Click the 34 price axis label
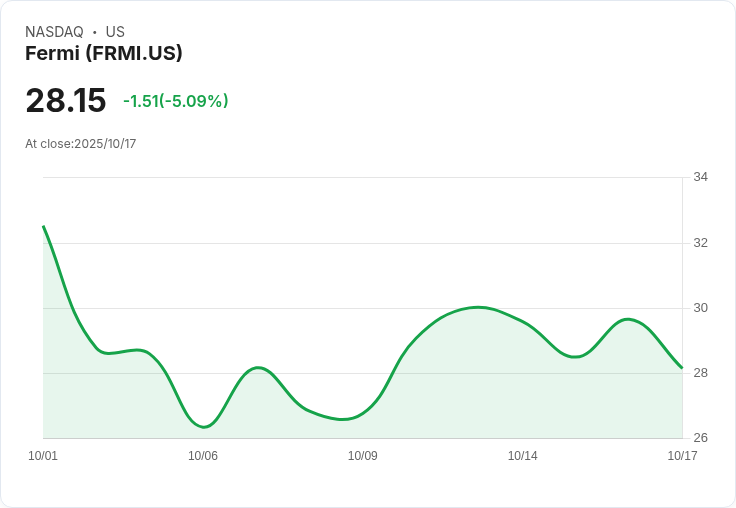The image size is (736, 508). pyautogui.click(x=700, y=177)
